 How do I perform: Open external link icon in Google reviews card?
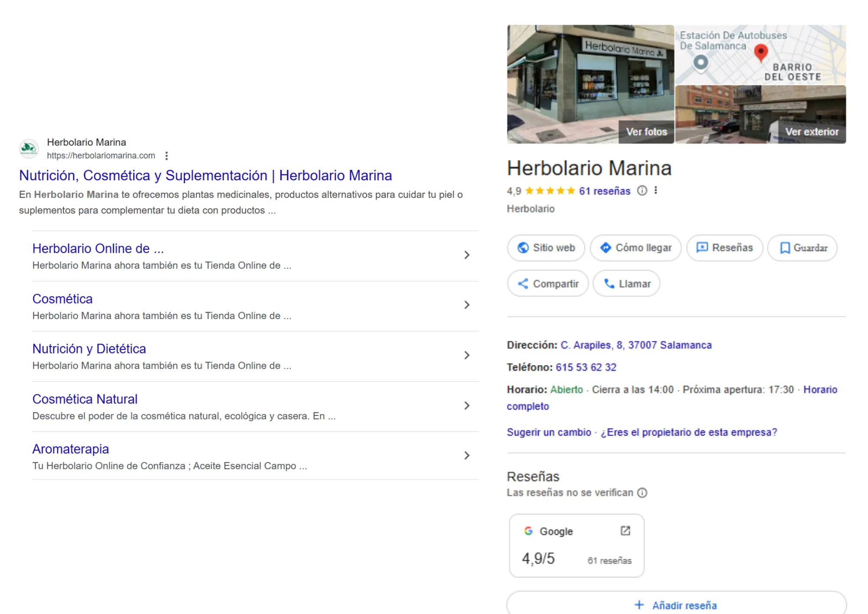click(625, 531)
